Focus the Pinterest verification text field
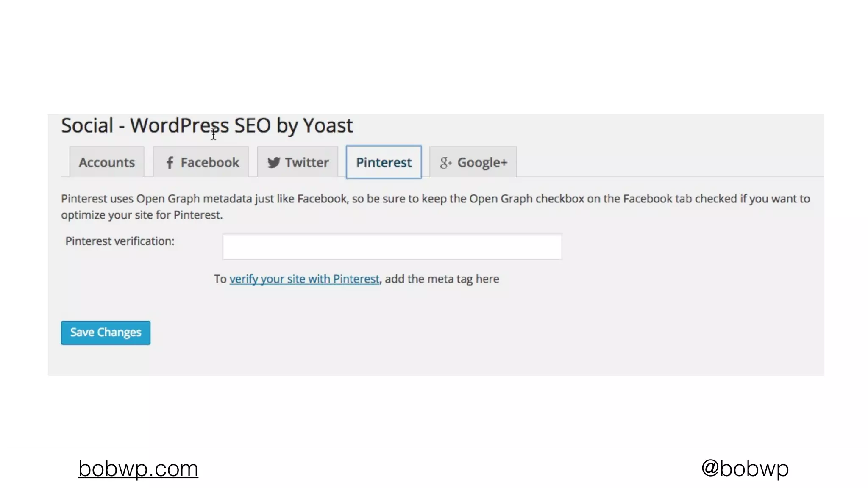This screenshot has width=868, height=488. point(392,247)
